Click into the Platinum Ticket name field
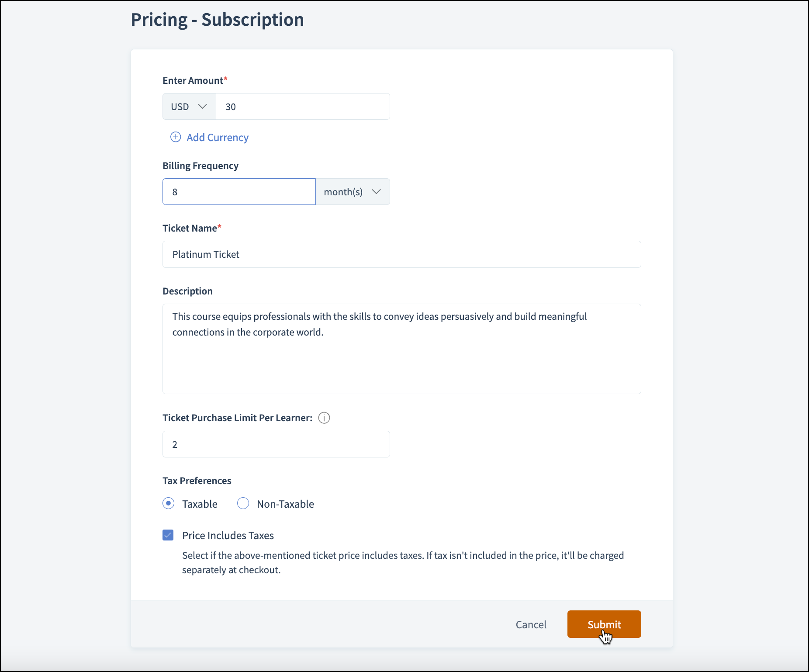 401,254
